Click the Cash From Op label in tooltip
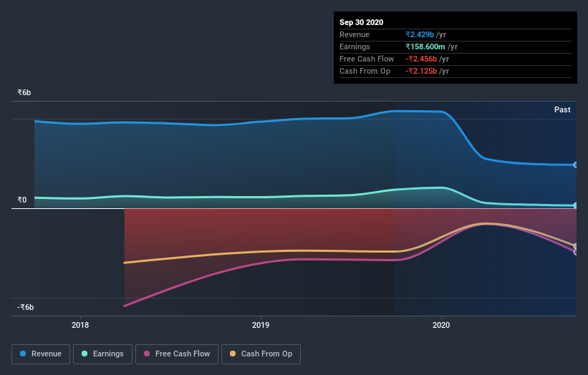 pos(365,71)
